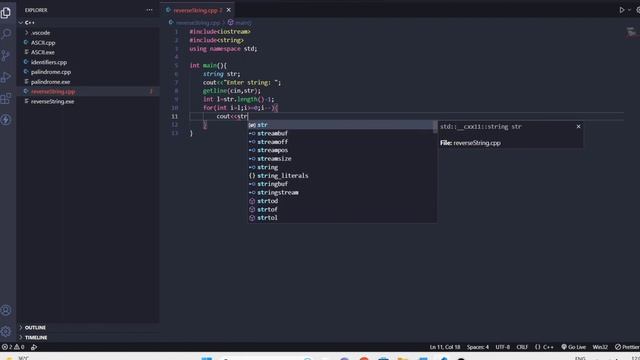Click the debug icon in status bar
This screenshot has height=360, width=640.
click(34, 347)
